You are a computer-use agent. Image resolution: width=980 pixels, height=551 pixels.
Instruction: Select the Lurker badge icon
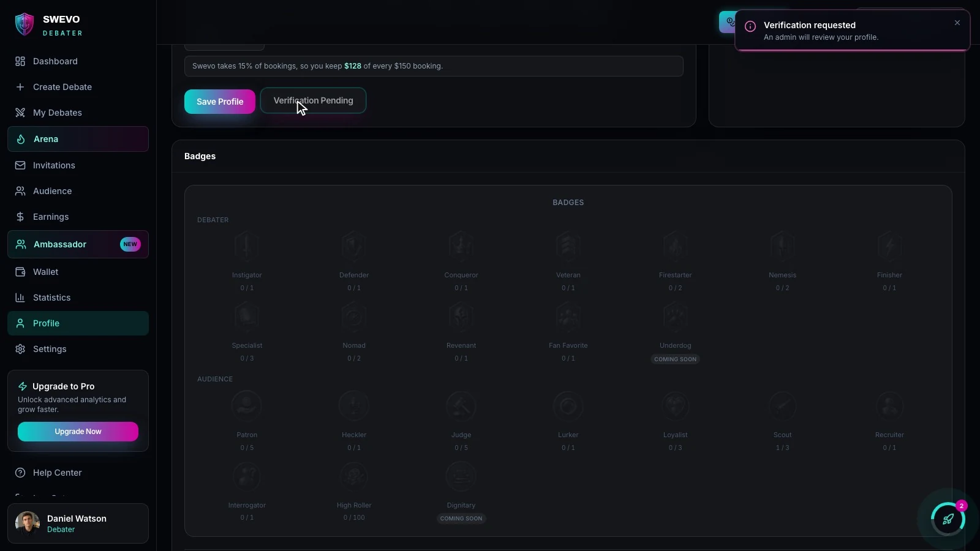click(568, 407)
